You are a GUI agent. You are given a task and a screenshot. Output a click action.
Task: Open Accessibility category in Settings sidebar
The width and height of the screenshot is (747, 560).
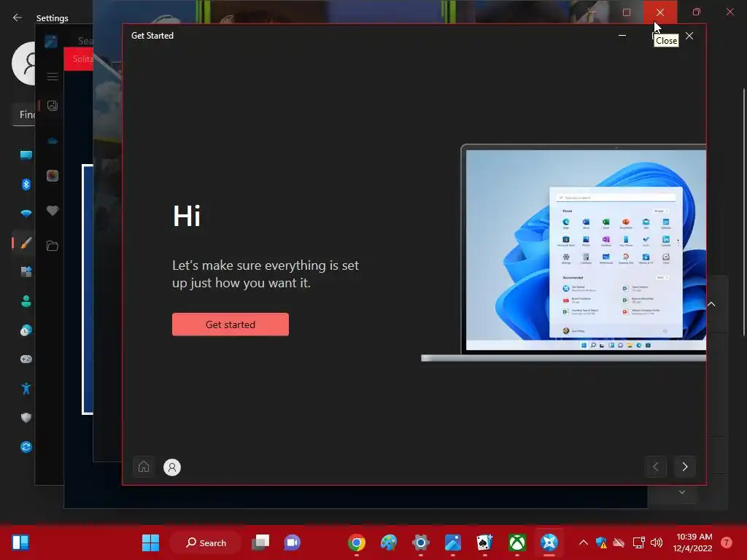pyautogui.click(x=26, y=389)
